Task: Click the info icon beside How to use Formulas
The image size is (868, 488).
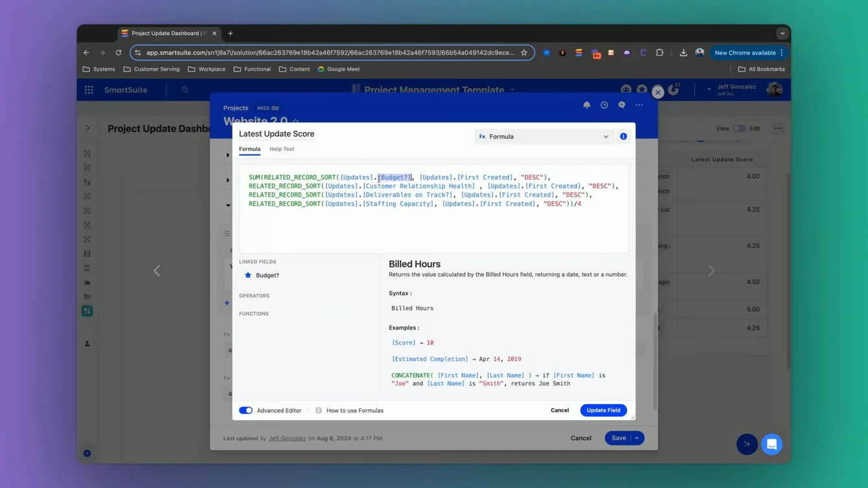Action: click(318, 410)
